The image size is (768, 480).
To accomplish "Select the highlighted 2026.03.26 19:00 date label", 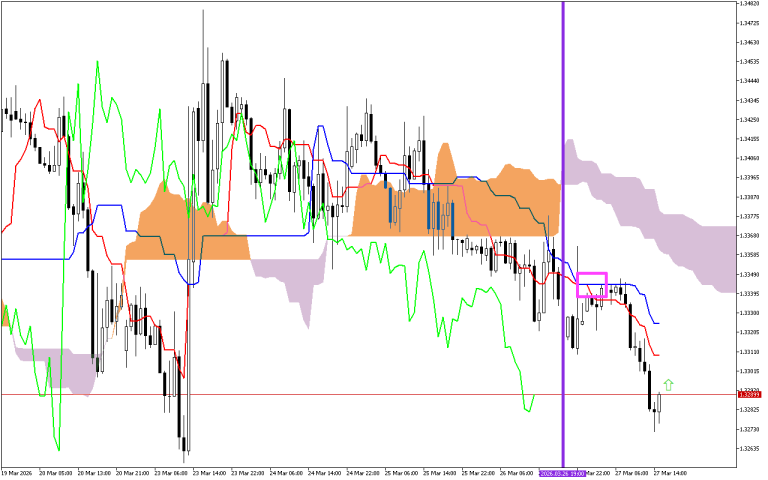I will 562,474.
